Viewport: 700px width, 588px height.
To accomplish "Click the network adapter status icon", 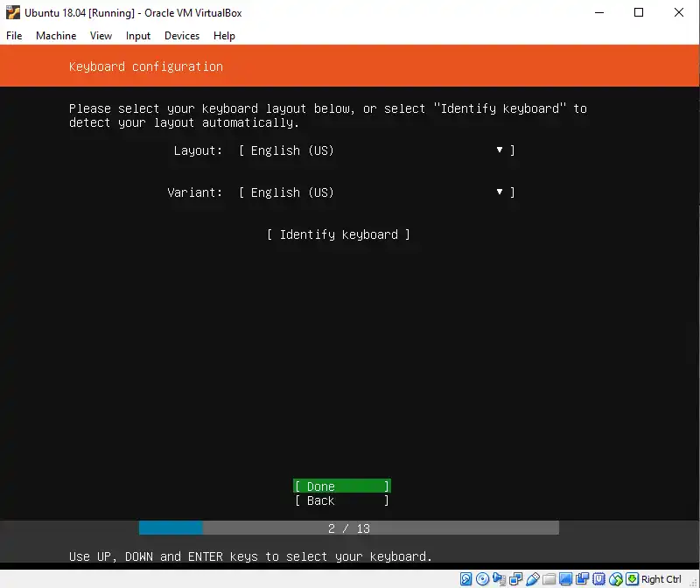I will [515, 579].
